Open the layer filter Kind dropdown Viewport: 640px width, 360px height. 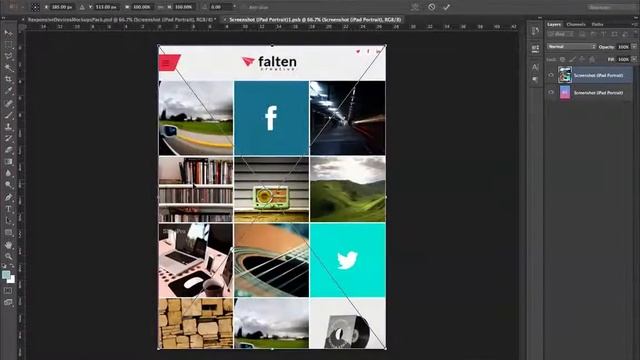[561, 34]
